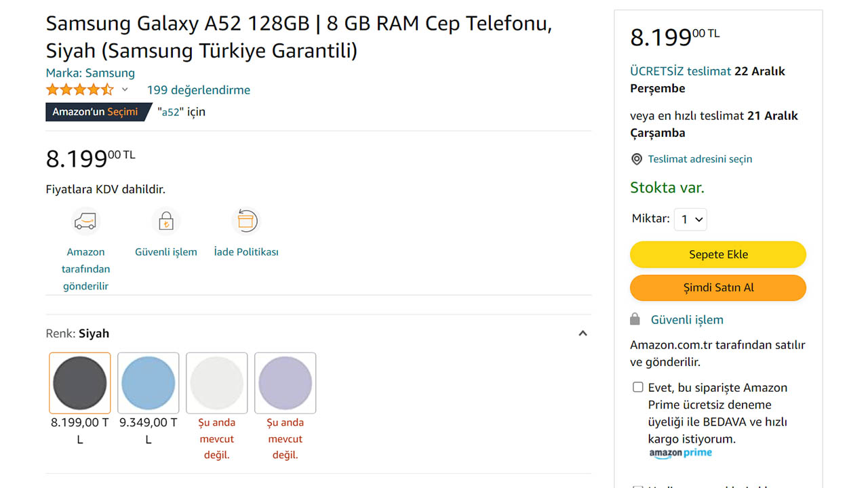Tick the Amazon Prime free trial checkbox
The width and height of the screenshot is (868, 488).
(x=637, y=387)
